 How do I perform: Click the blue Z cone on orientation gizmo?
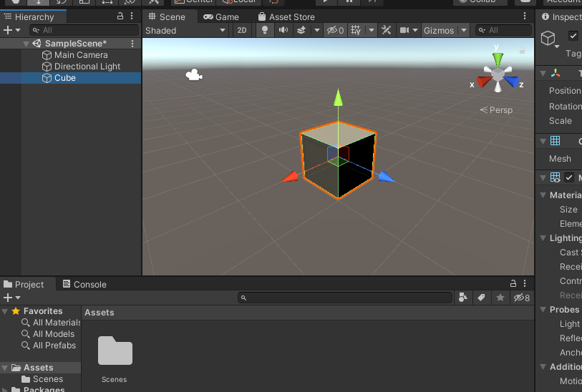coord(511,82)
